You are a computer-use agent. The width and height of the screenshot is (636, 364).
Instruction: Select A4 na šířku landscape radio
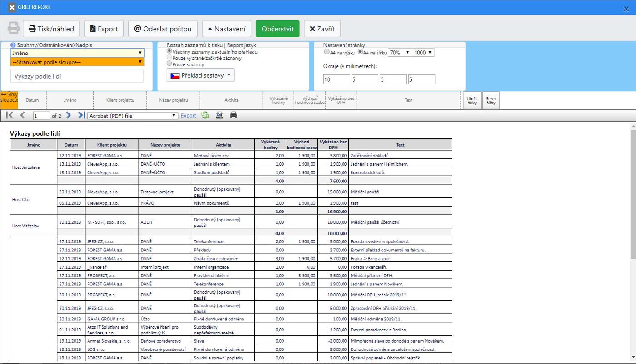click(360, 52)
